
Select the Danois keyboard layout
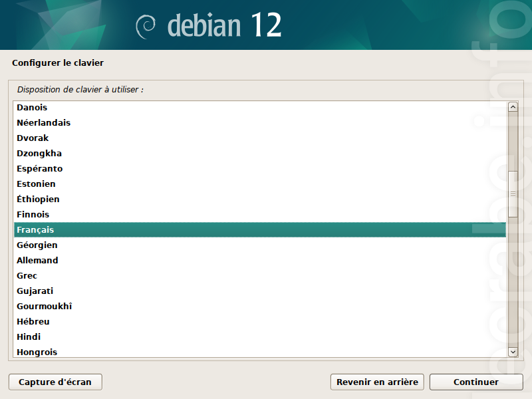(x=260, y=108)
